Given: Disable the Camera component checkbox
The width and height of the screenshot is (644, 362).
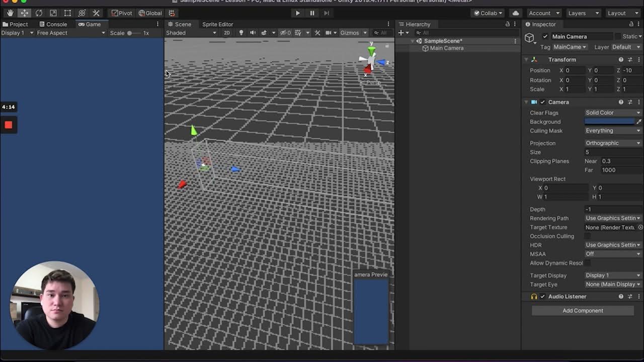Looking at the screenshot, I should pos(542,102).
